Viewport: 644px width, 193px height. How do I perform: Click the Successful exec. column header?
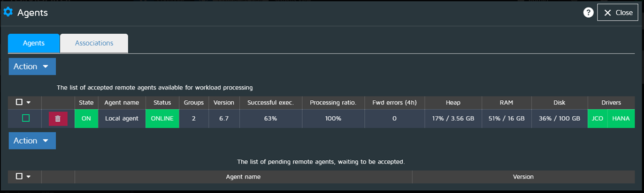pos(271,102)
